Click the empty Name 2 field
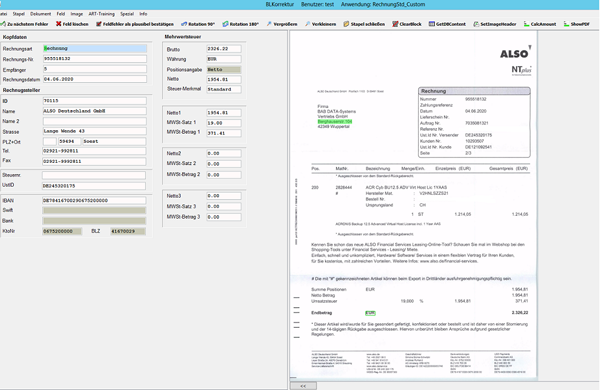Screen dimensions: 600x390 pos(95,121)
